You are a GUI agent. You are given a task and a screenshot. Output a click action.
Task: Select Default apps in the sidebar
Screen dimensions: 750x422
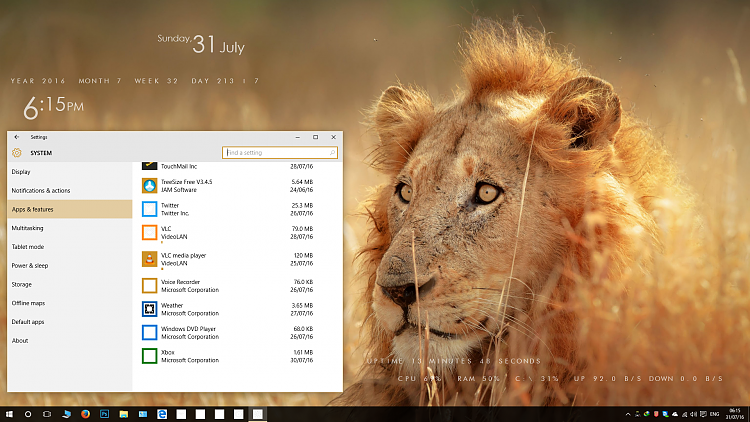28,322
